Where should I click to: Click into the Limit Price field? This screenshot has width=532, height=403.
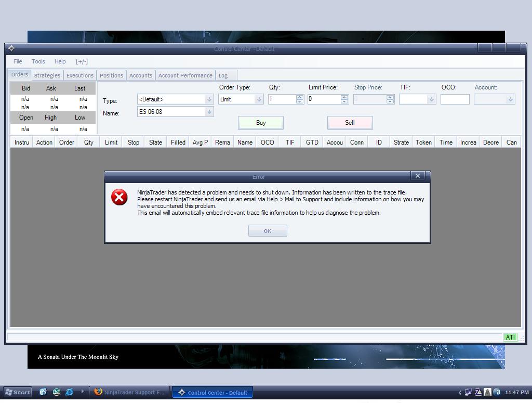pos(324,99)
